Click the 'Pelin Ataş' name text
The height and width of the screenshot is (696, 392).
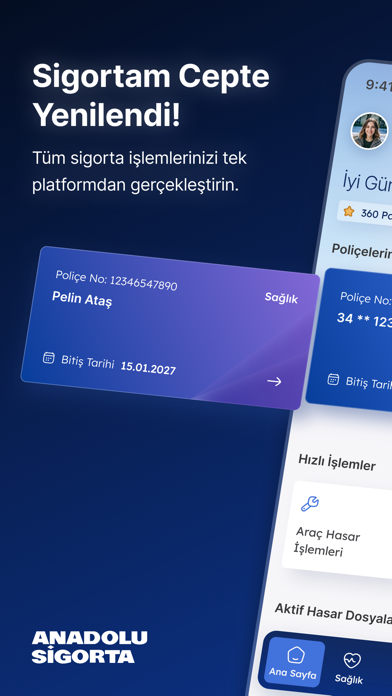point(82,299)
